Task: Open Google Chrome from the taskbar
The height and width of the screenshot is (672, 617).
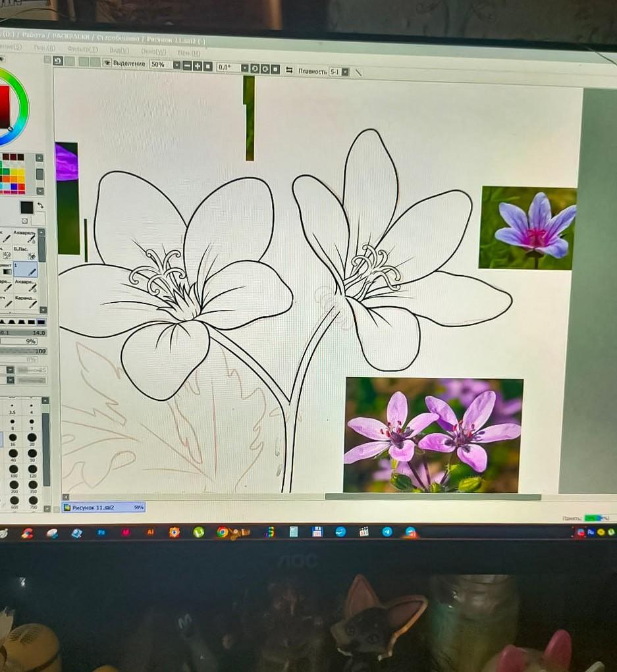Action: [223, 532]
